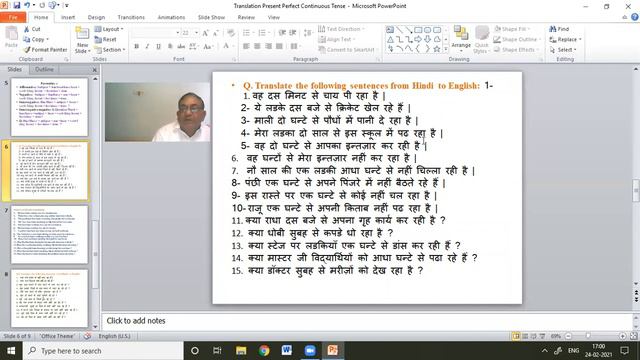Open File Explorer from taskbar
Image resolution: width=640 pixels, height=360 pixels.
pyautogui.click(x=241, y=351)
